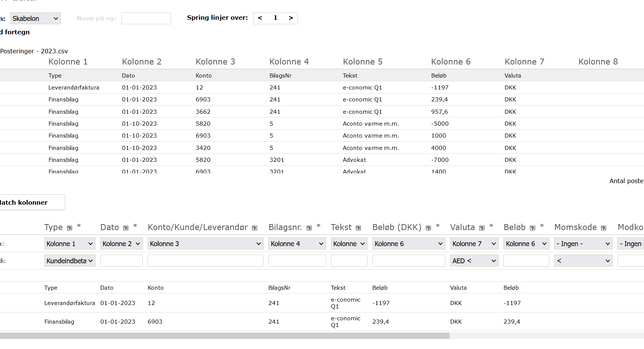Click the help icon next to Bilagsnr.
The height and width of the screenshot is (349, 644).
[309, 228]
